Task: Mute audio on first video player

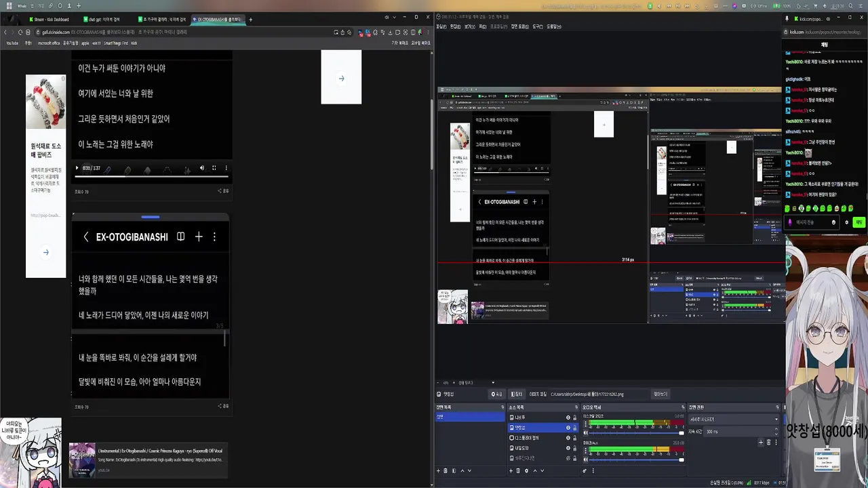Action: click(201, 168)
